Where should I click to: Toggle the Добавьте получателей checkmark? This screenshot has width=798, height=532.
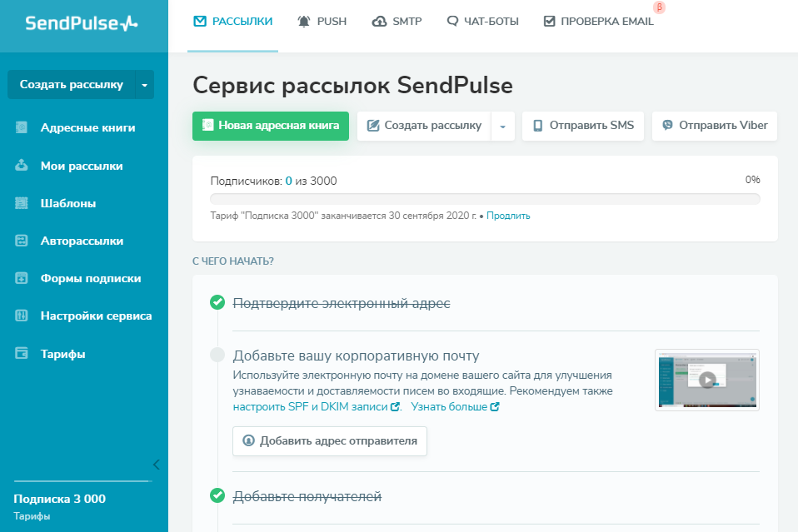(217, 496)
